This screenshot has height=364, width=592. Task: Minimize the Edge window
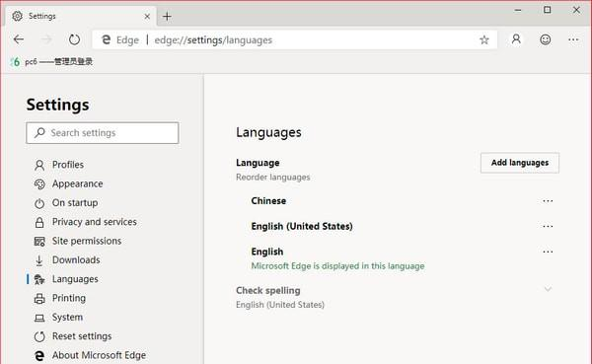[x=518, y=10]
